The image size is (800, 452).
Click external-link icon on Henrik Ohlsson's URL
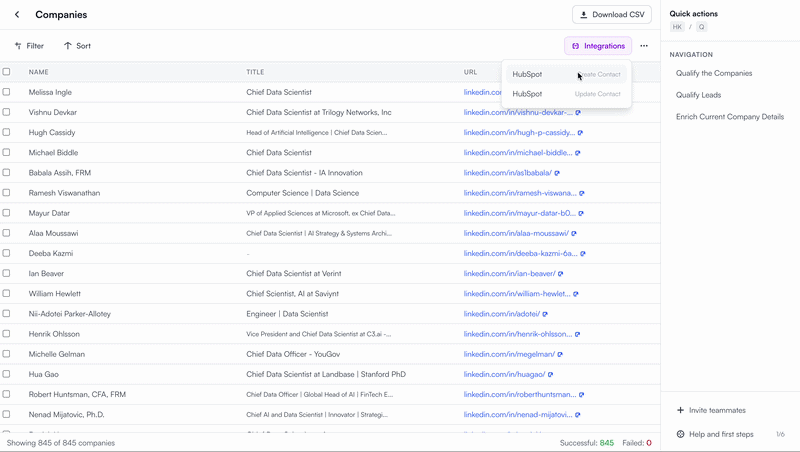click(578, 334)
